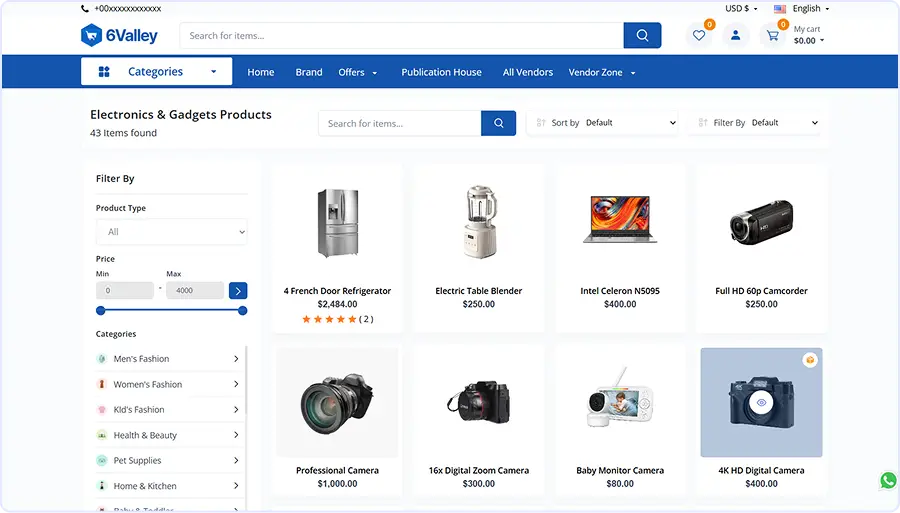Click the 6Valley logo icon
Image resolution: width=900 pixels, height=513 pixels.
(x=92, y=36)
